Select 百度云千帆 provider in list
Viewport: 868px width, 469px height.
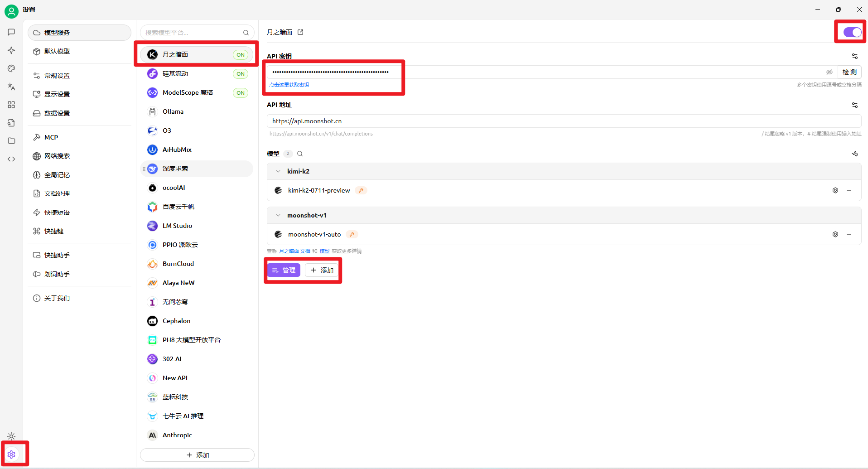tap(197, 207)
